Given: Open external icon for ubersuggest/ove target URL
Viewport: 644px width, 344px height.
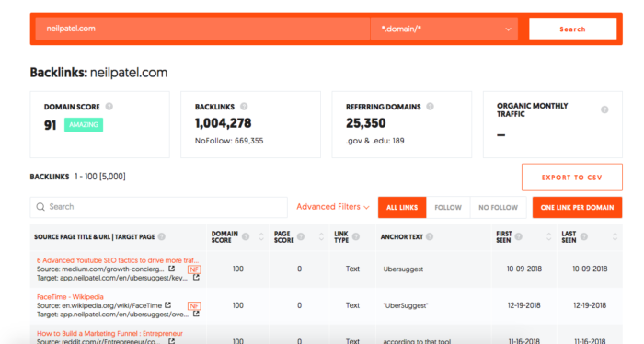Looking at the screenshot, I should point(196,314).
